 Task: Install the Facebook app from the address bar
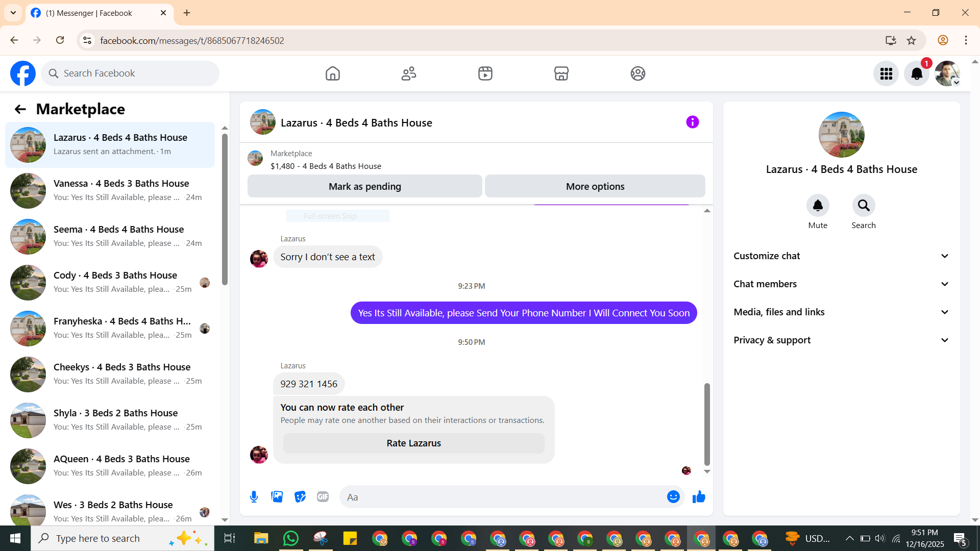pyautogui.click(x=891, y=40)
